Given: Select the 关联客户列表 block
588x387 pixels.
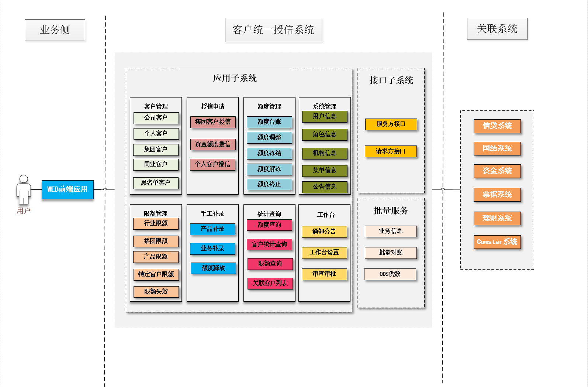Looking at the screenshot, I should coord(270,283).
